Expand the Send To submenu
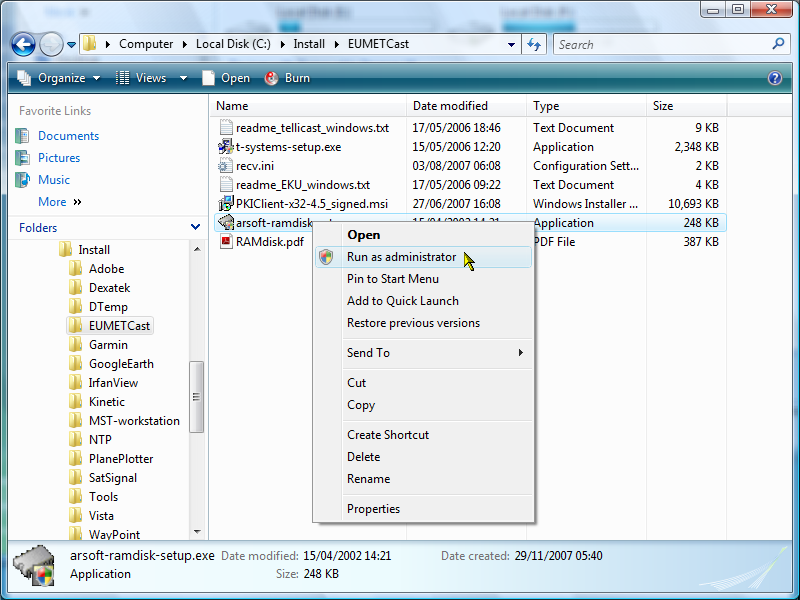This screenshot has width=800, height=600. pyautogui.click(x=423, y=353)
